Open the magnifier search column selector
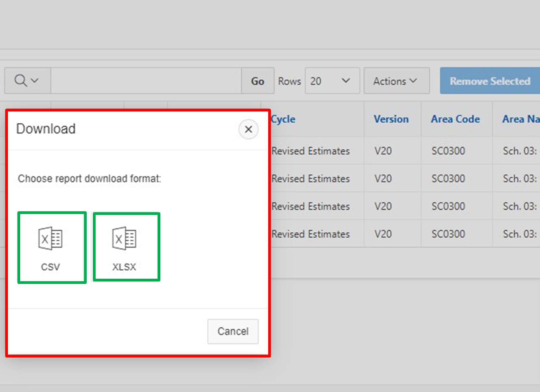 (x=27, y=81)
